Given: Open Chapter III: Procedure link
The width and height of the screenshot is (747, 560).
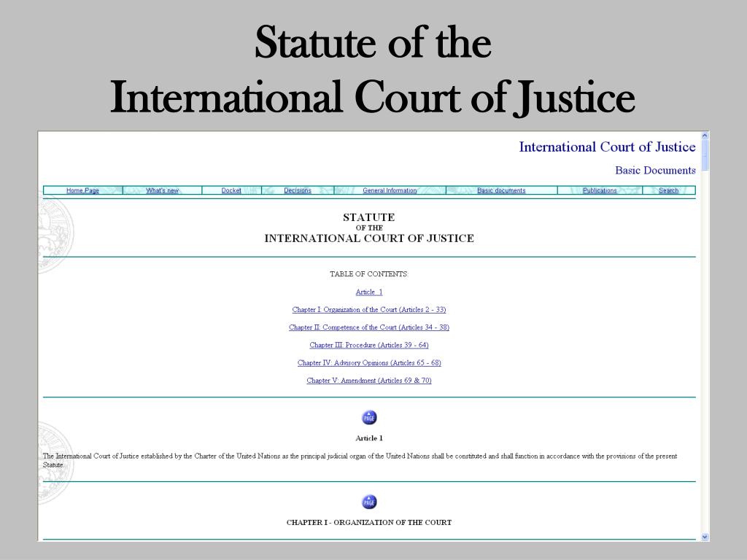Looking at the screenshot, I should point(369,345).
